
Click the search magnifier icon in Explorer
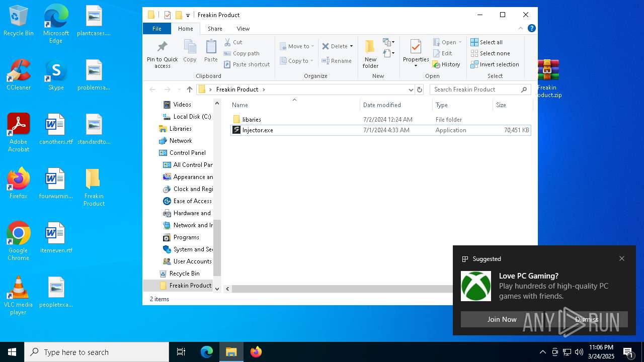point(524,89)
